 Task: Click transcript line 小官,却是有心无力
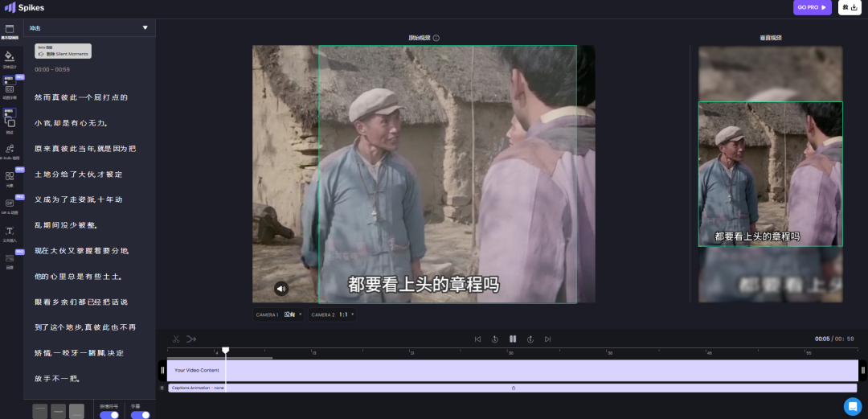pyautogui.click(x=71, y=123)
